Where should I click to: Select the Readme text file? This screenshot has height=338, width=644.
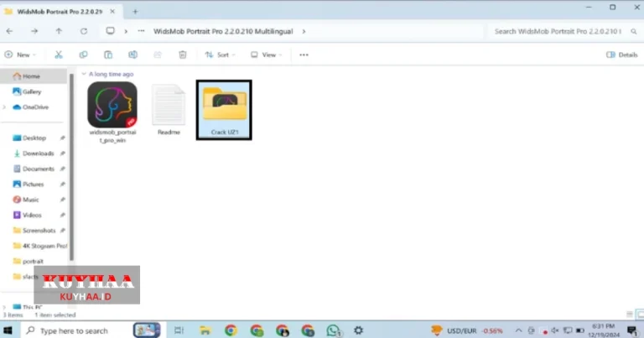(168, 107)
